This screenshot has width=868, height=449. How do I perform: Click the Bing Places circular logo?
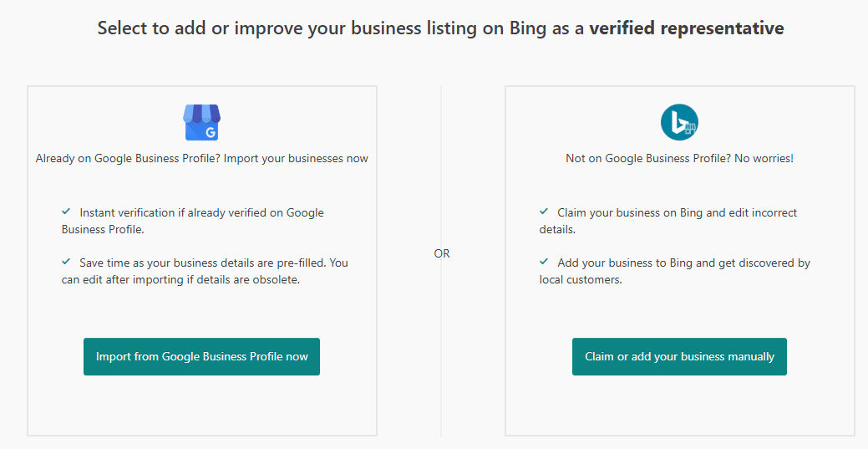tap(679, 123)
